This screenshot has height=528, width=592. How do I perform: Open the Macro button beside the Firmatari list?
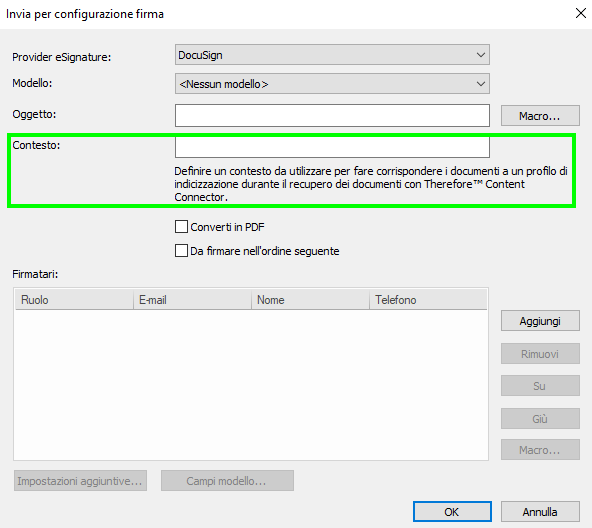tap(540, 449)
